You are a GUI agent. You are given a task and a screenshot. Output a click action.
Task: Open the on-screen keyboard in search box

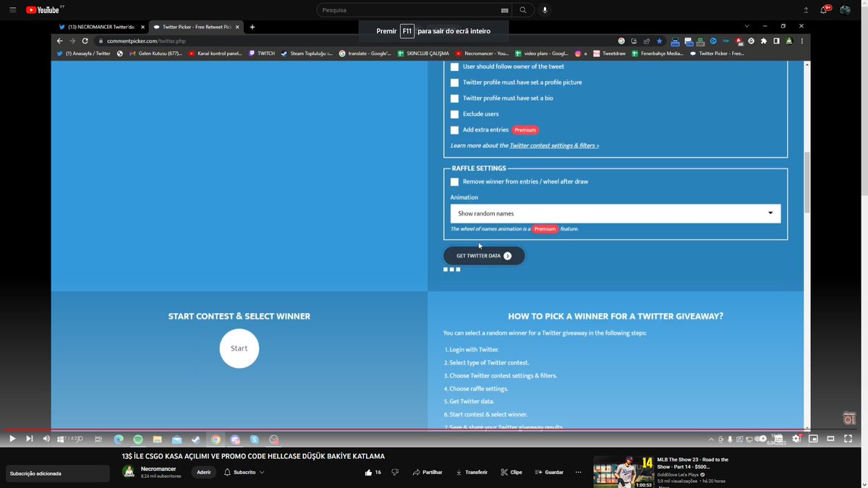coord(504,10)
